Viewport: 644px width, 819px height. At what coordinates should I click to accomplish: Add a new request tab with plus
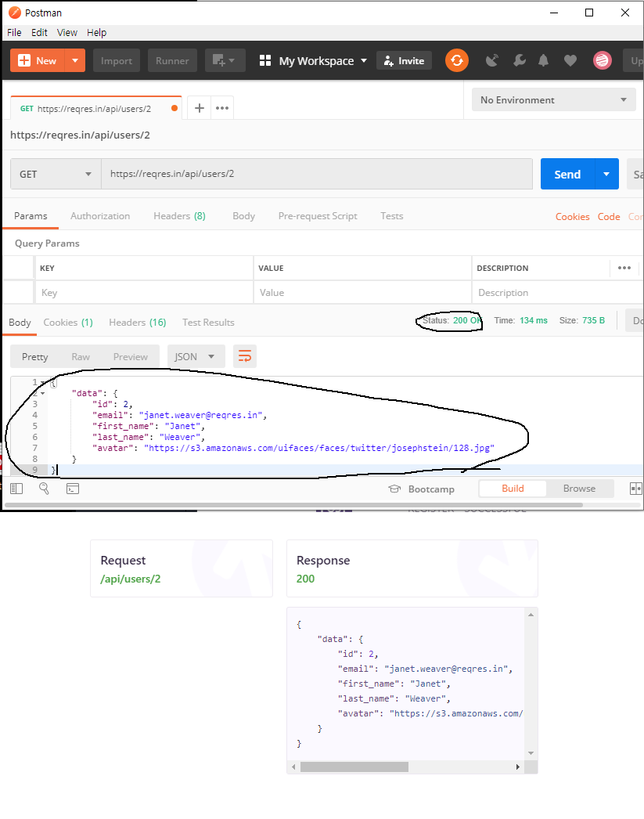pyautogui.click(x=200, y=108)
